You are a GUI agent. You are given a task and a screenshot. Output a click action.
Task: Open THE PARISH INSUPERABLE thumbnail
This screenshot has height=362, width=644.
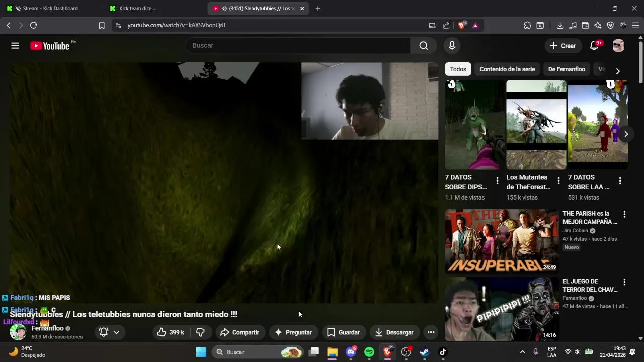point(502,241)
